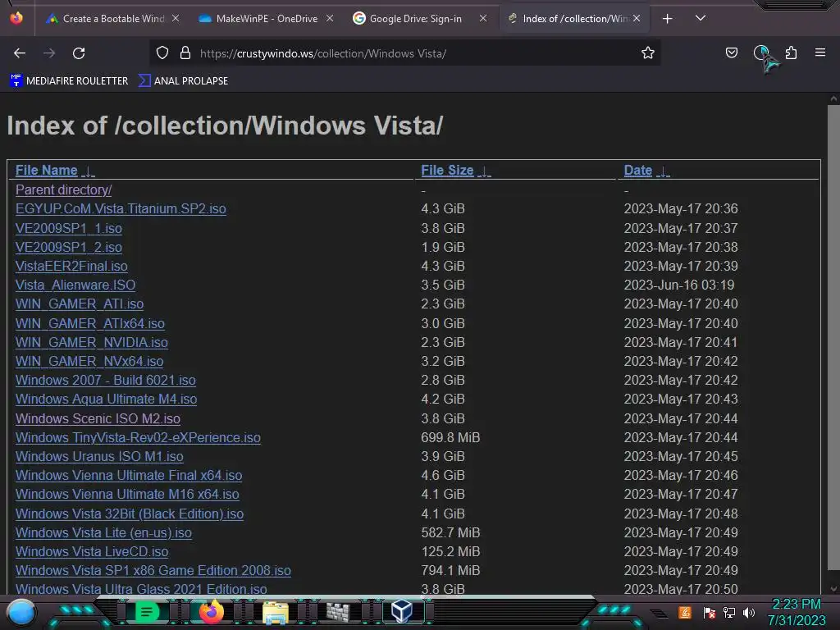The width and height of the screenshot is (840, 630).
Task: Download VistaEER2Final.iso
Action: click(71, 267)
